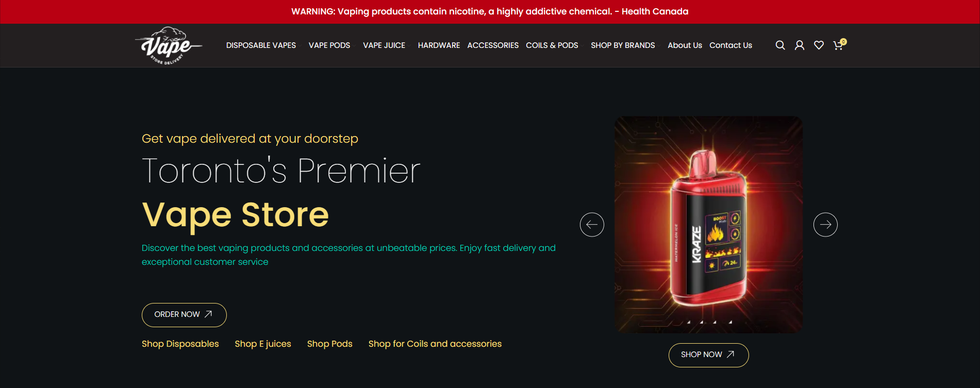Follow the Shop E juices link
The width and height of the screenshot is (980, 388).
click(263, 344)
